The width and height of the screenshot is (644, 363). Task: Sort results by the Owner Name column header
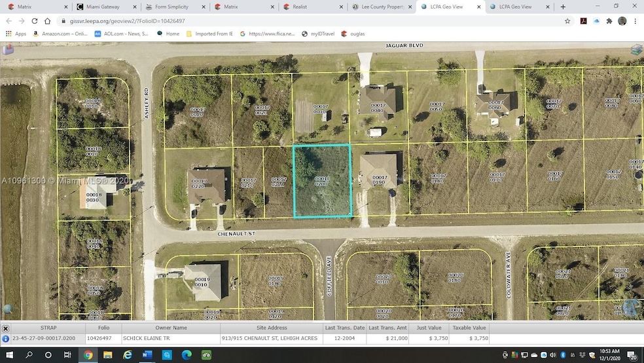click(x=171, y=328)
